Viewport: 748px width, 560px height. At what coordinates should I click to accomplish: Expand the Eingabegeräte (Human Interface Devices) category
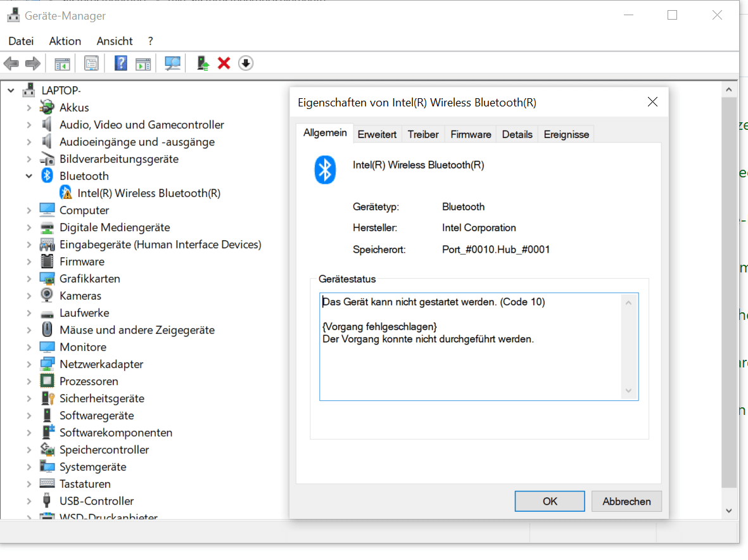29,245
